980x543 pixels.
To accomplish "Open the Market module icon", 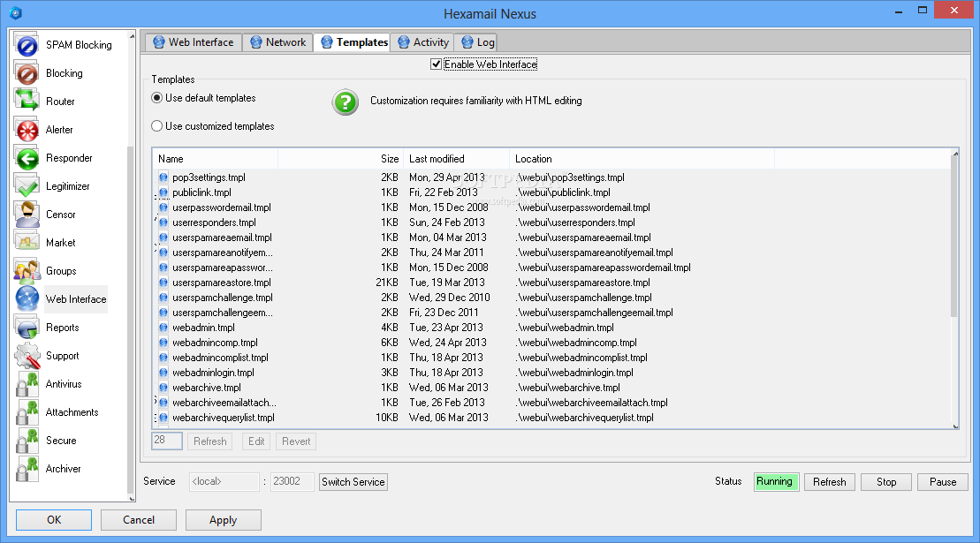I will (27, 243).
